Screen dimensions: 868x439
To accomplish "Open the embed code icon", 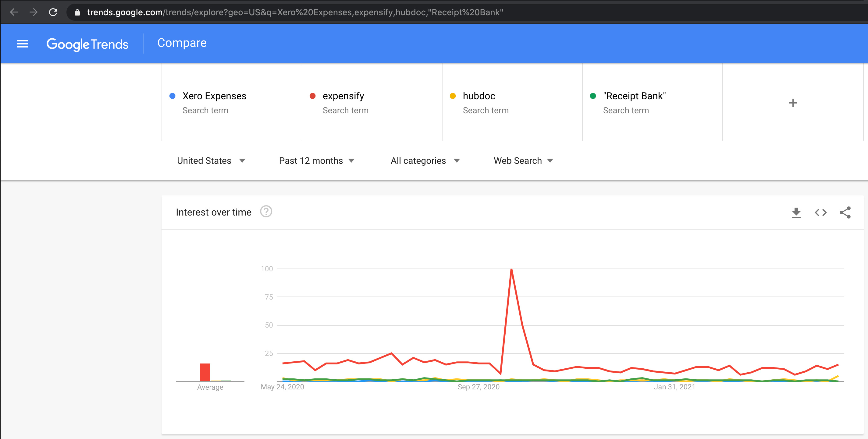I will tap(820, 212).
